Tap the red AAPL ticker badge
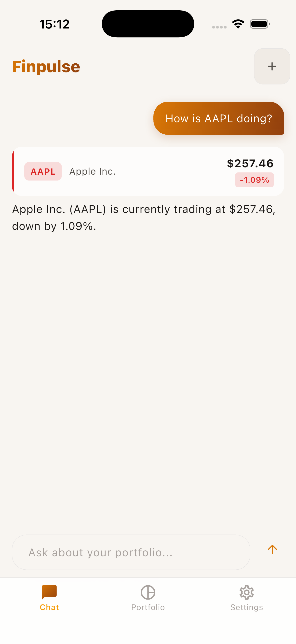 tap(43, 171)
